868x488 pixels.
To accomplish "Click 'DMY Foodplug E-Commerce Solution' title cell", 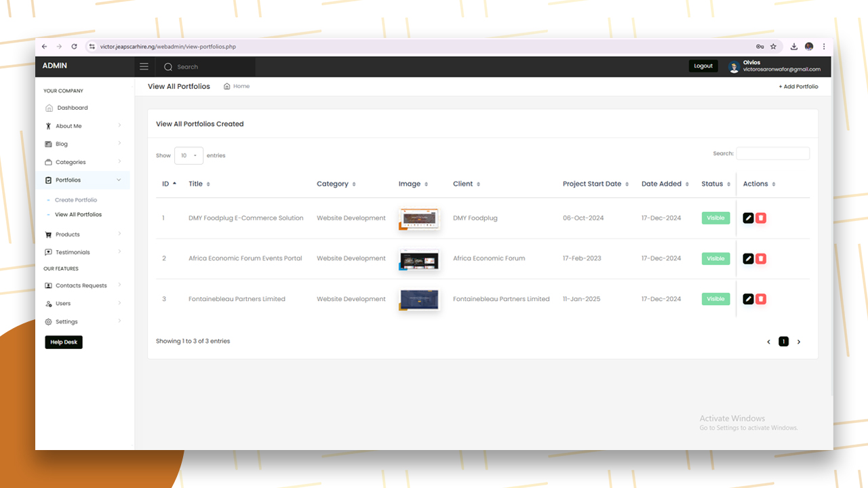I will [246, 218].
